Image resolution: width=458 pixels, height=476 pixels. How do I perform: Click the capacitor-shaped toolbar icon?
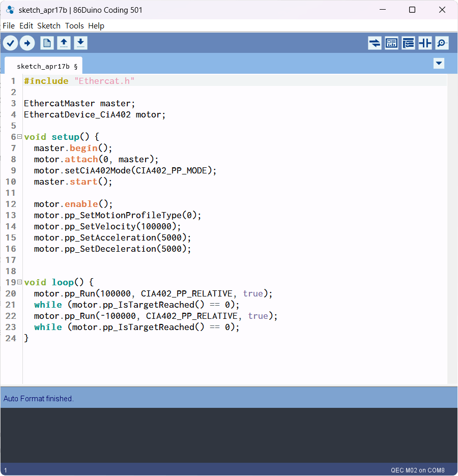click(x=425, y=43)
